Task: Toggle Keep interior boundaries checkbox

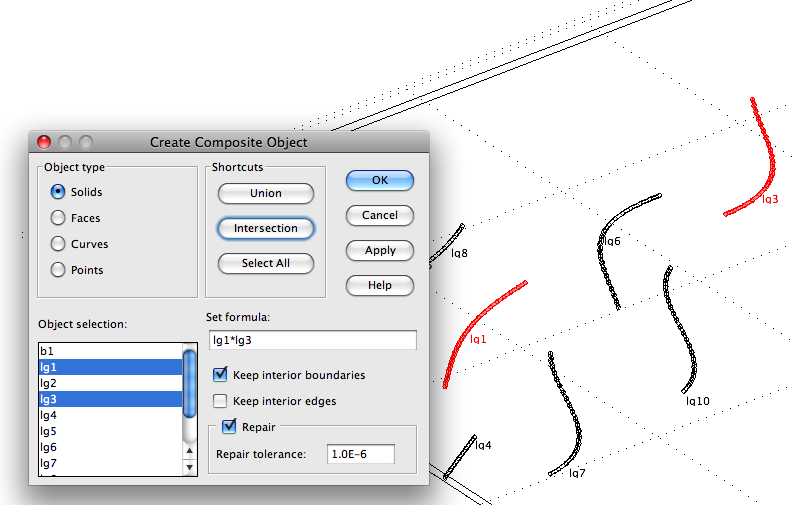Action: [220, 375]
